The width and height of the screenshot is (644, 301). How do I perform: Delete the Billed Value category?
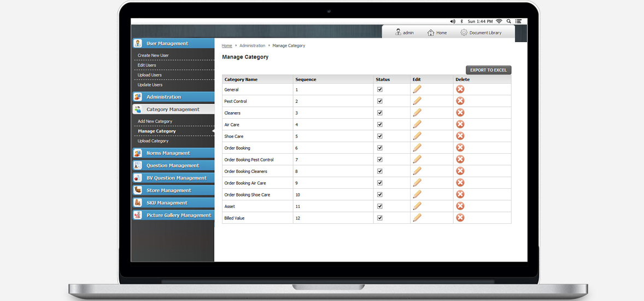pyautogui.click(x=460, y=217)
